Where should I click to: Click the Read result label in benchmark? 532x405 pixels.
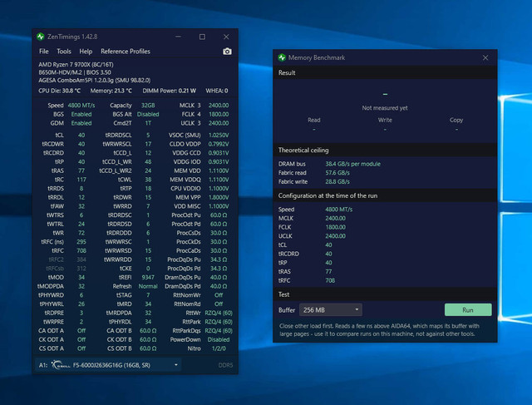[314, 120]
